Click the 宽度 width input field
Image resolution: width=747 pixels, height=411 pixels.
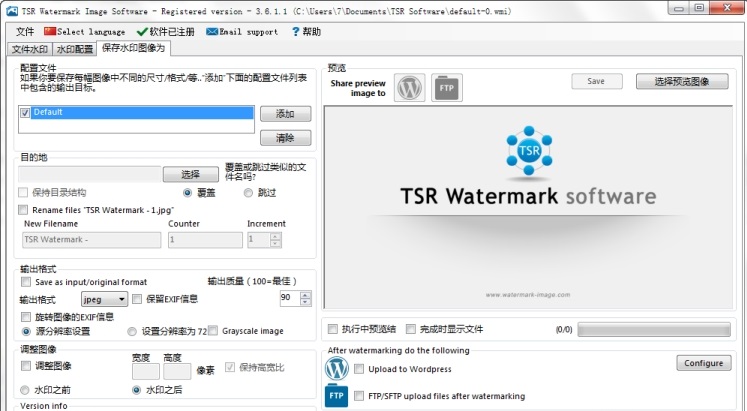tap(146, 371)
